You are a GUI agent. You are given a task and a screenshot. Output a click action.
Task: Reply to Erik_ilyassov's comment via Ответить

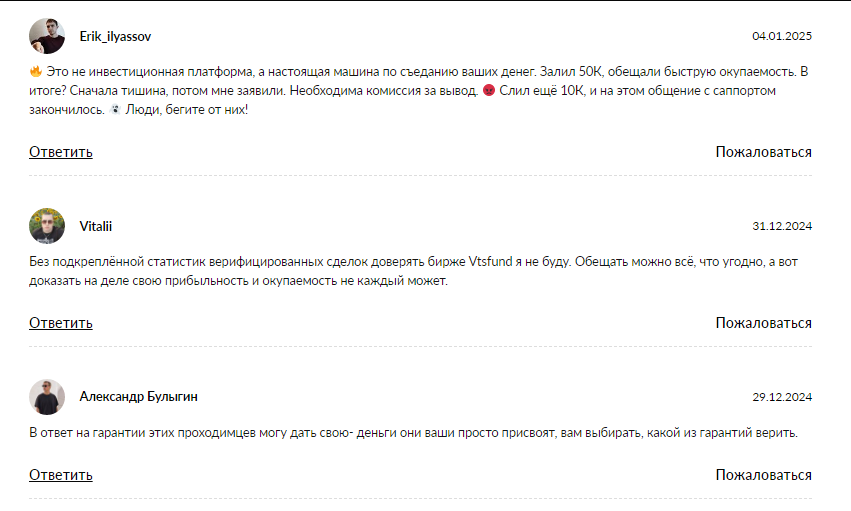pos(61,152)
